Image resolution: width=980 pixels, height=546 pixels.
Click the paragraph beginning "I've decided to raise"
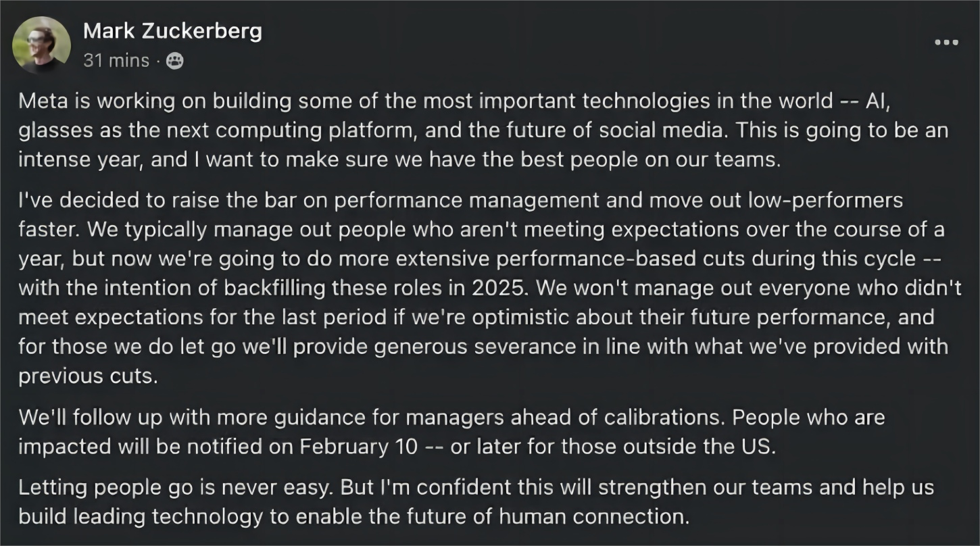point(490,288)
